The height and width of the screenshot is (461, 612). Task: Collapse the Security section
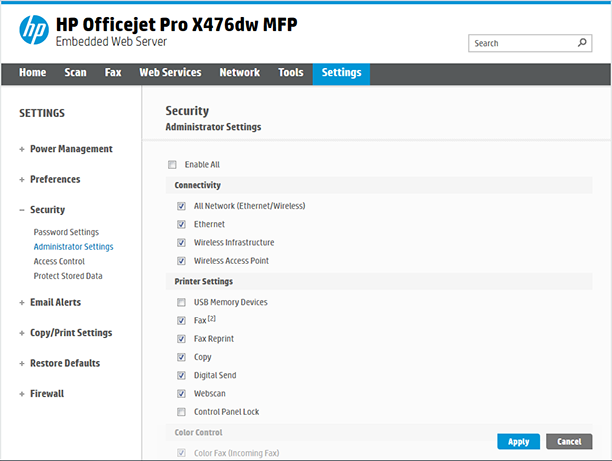point(47,210)
